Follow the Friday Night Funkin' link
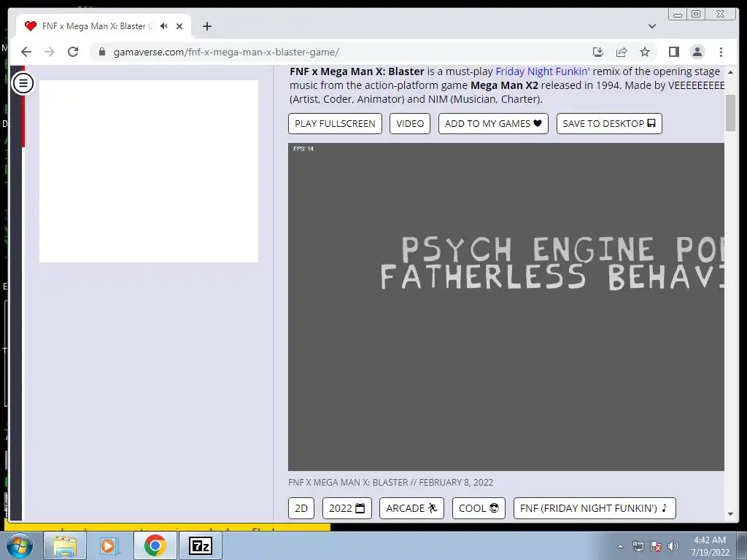This screenshot has height=560, width=747. 542,71
